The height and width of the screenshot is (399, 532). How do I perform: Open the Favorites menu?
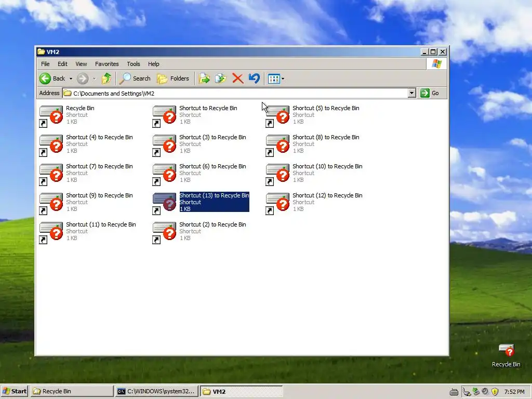tap(107, 64)
